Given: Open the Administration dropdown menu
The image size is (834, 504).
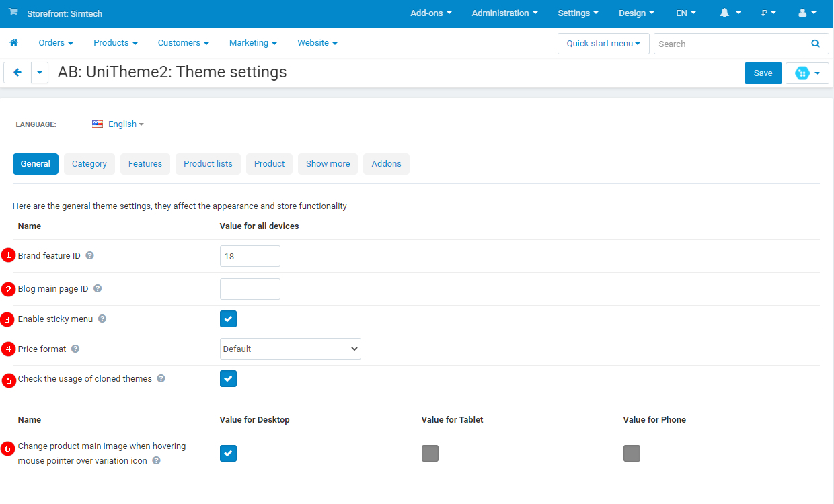Looking at the screenshot, I should click(505, 13).
